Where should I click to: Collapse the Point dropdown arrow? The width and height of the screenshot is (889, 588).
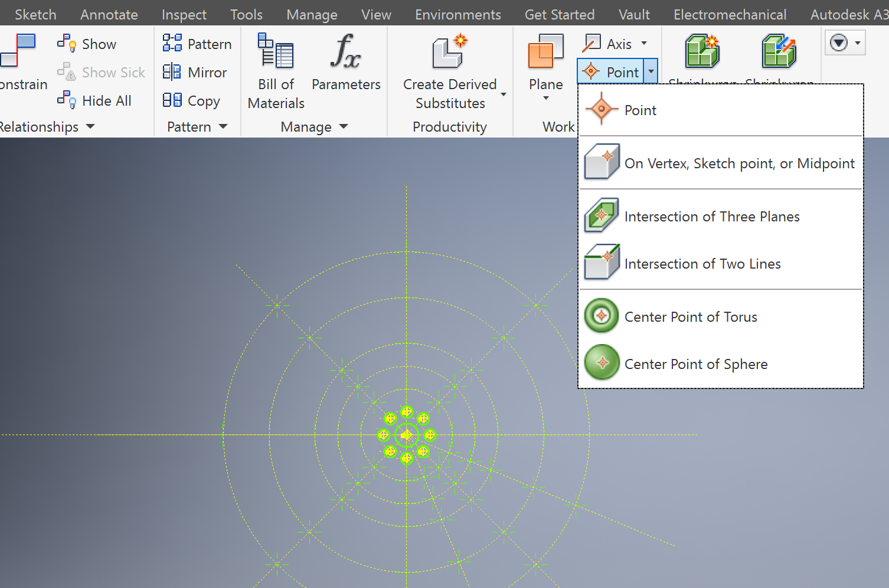click(651, 72)
